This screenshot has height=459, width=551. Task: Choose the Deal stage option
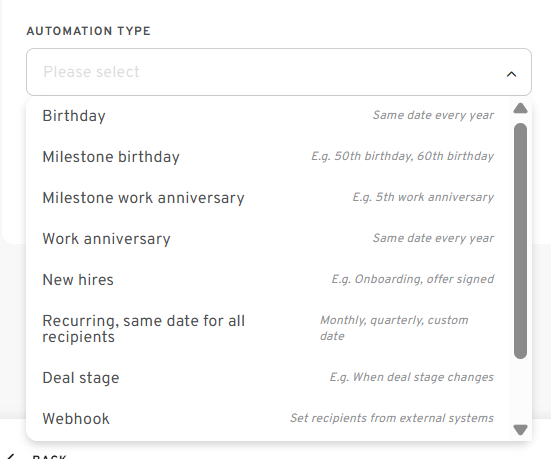(268, 378)
